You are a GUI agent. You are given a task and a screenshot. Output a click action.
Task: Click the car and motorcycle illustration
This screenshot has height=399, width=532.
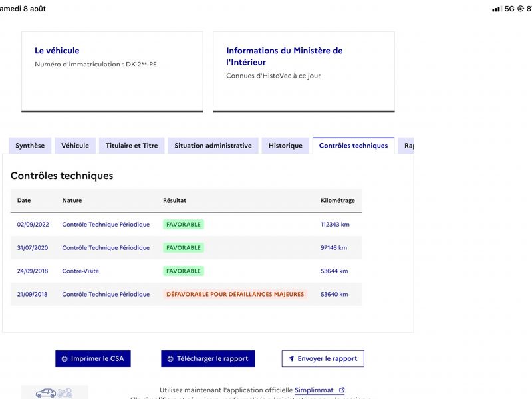(55, 392)
